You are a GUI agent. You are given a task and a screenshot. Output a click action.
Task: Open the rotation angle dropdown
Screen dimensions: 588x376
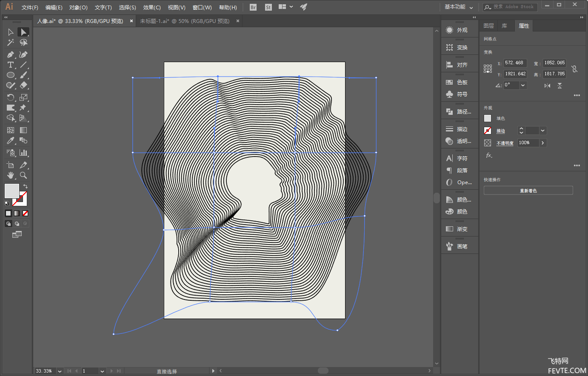coord(523,85)
